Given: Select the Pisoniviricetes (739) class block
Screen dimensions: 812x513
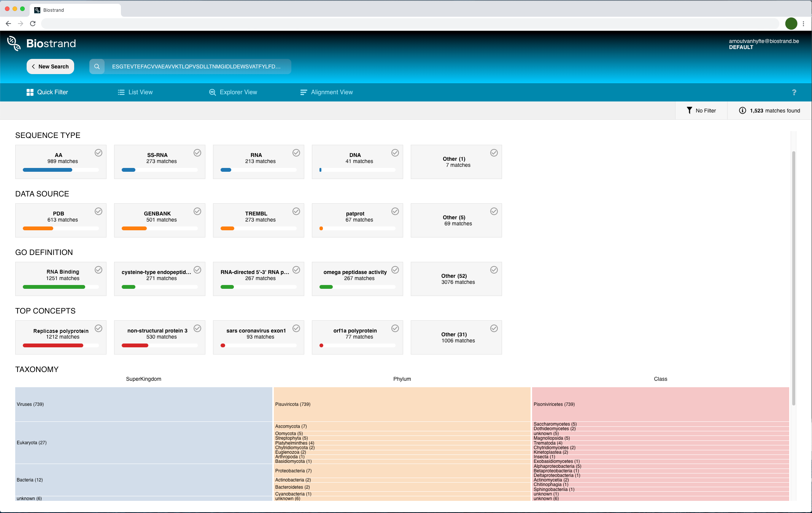Looking at the screenshot, I should 661,404.
